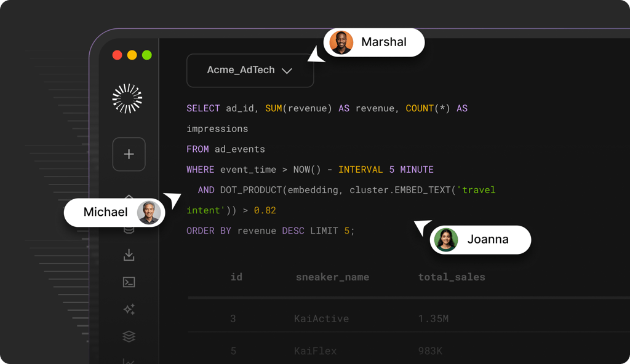Click the sneaker_name column header
Viewport: 630px width, 364px height.
coord(332,277)
